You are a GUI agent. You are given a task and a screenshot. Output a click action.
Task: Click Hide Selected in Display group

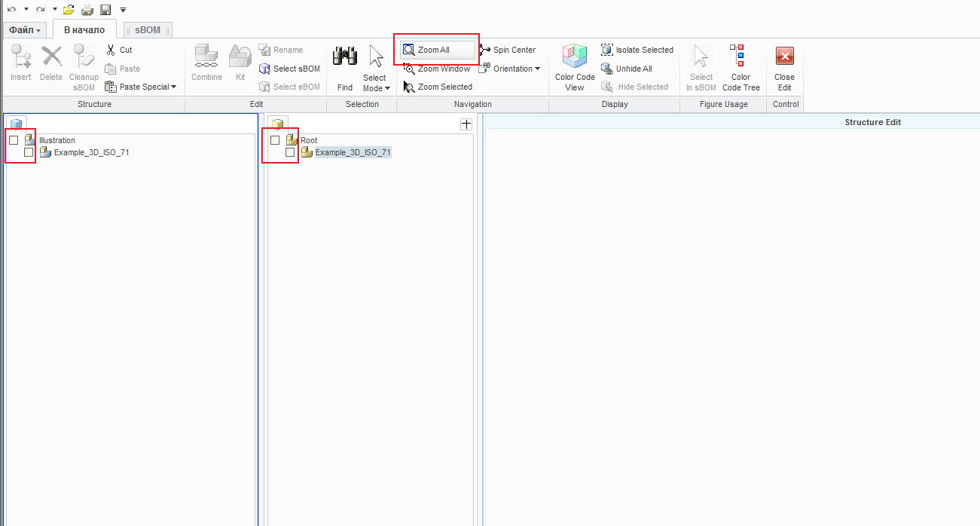point(635,87)
